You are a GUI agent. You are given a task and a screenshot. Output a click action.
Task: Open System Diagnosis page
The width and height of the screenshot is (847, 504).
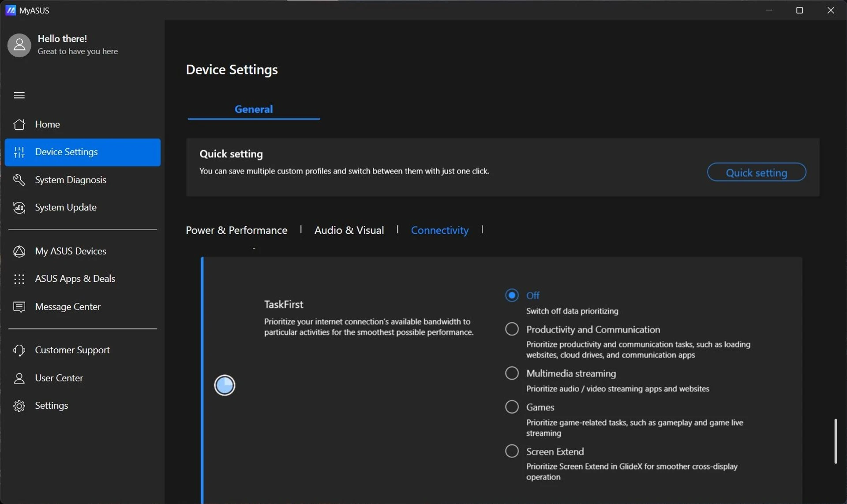tap(82, 180)
